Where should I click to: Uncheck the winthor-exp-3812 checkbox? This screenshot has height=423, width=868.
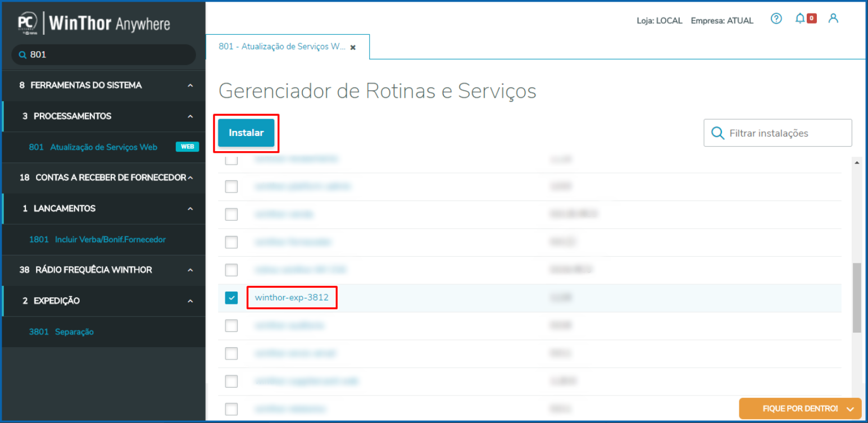(231, 298)
